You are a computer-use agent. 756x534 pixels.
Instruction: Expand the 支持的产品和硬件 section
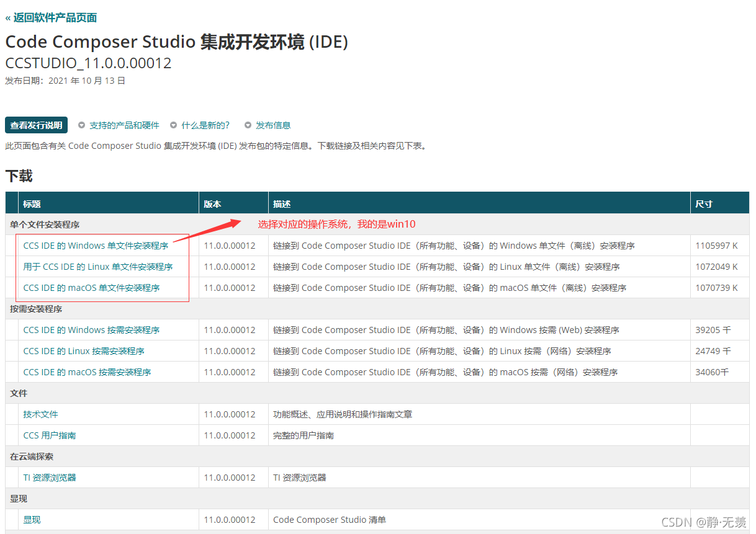tap(124, 125)
